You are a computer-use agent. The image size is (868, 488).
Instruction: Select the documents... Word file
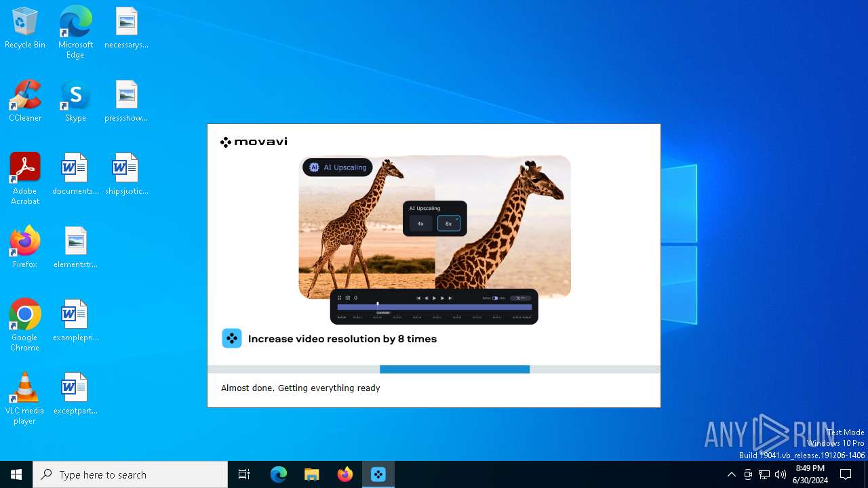(75, 174)
